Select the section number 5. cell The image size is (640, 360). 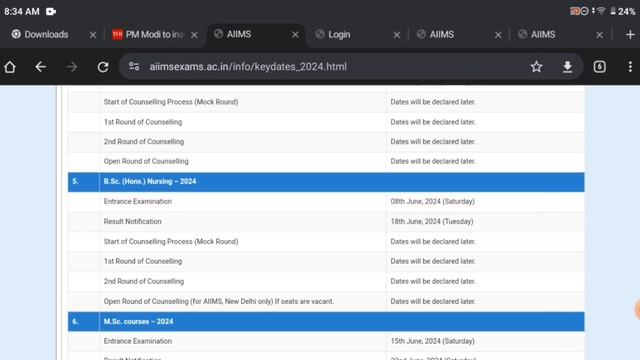coord(84,182)
